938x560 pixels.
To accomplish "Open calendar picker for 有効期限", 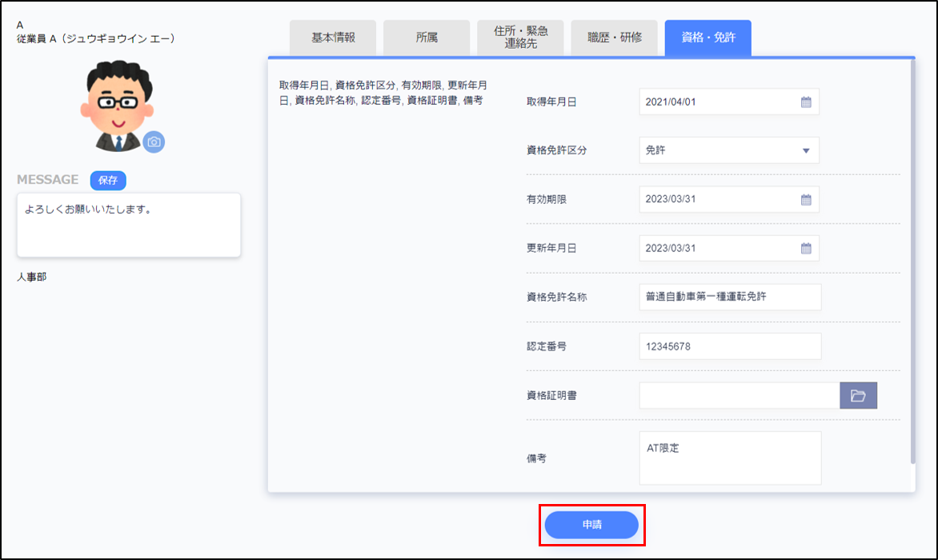I will click(x=806, y=199).
